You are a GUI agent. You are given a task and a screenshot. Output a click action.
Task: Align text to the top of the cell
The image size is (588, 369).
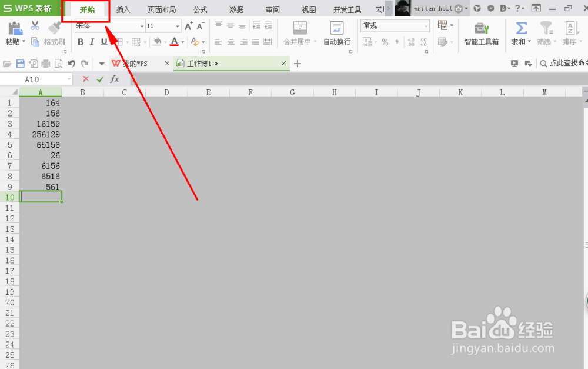(219, 25)
